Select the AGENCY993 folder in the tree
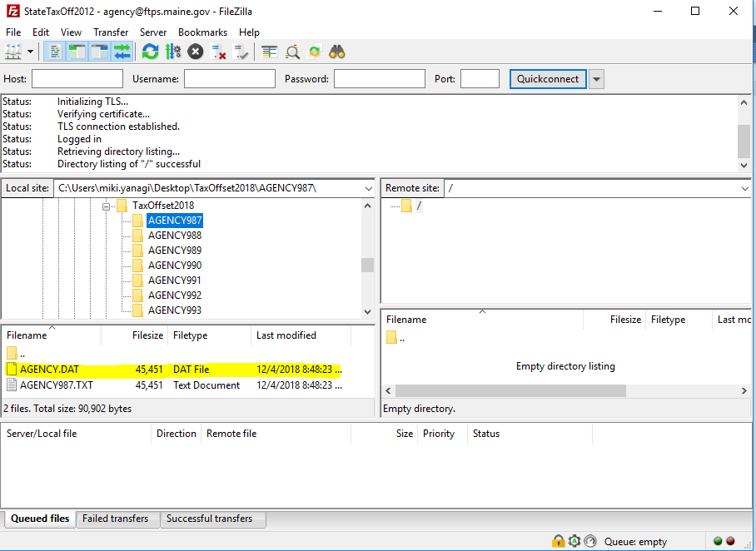This screenshot has height=551, width=756. coord(175,310)
